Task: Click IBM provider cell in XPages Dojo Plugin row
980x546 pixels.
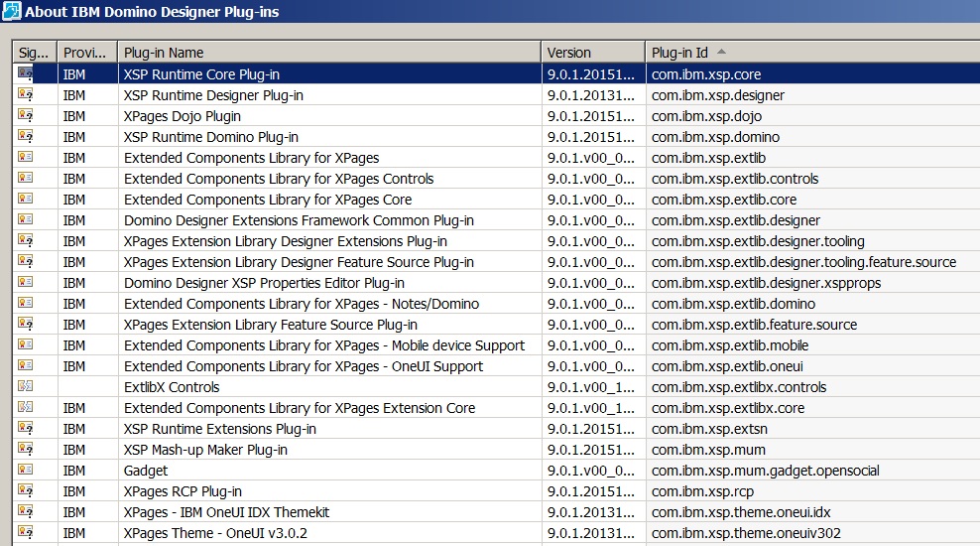Action: pos(87,116)
